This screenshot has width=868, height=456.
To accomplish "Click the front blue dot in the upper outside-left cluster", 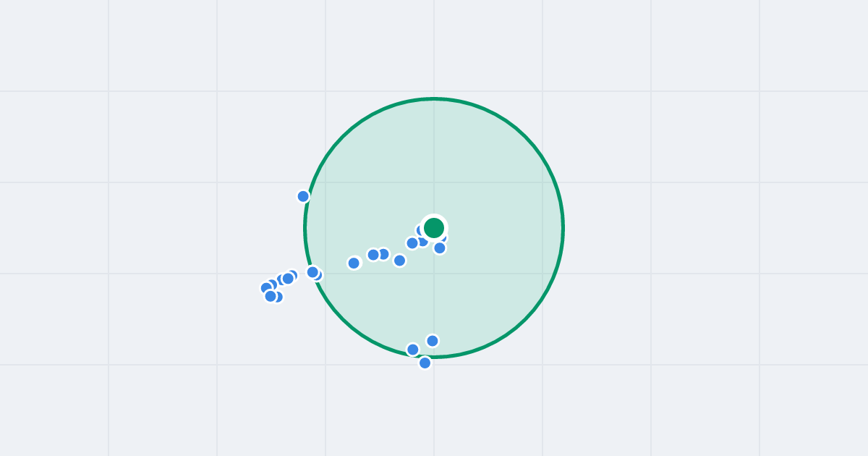I will pyautogui.click(x=288, y=279).
